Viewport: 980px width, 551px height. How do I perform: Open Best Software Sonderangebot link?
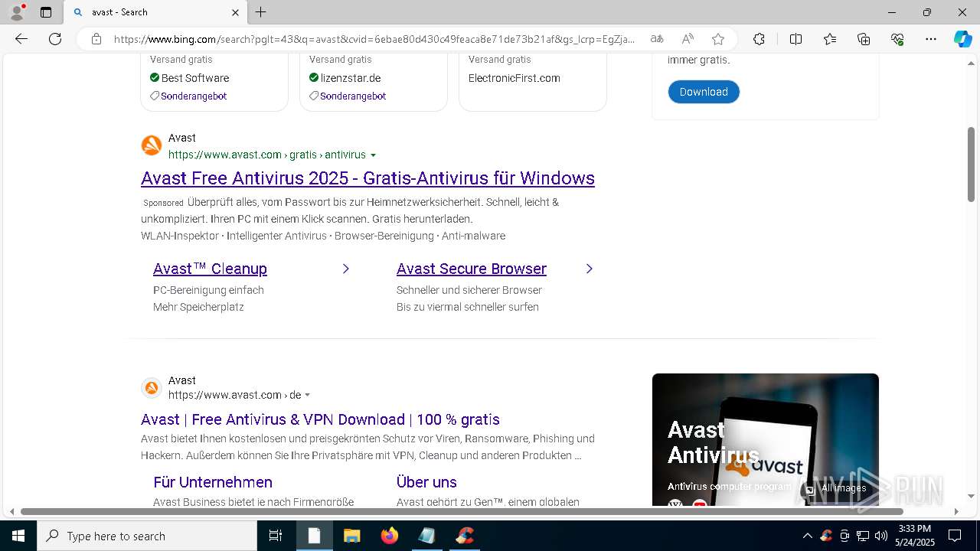(194, 96)
